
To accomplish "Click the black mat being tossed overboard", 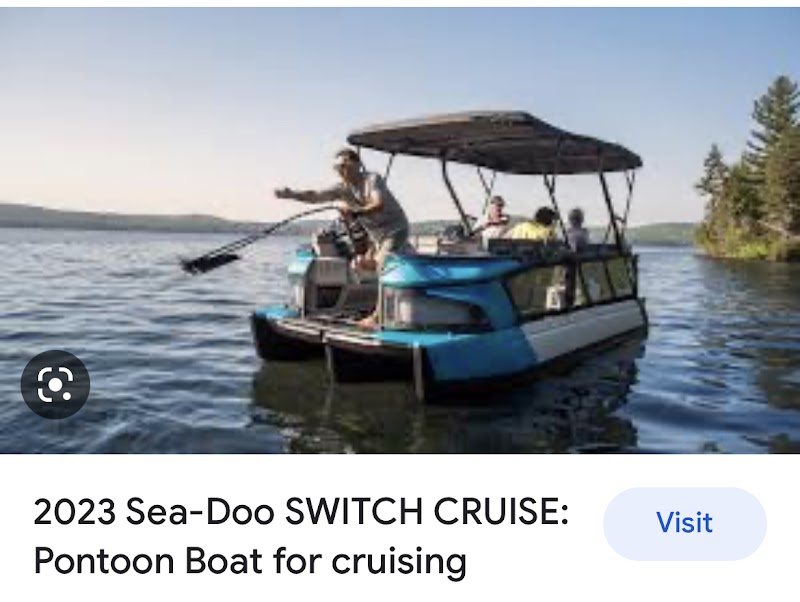I will pos(210,261).
